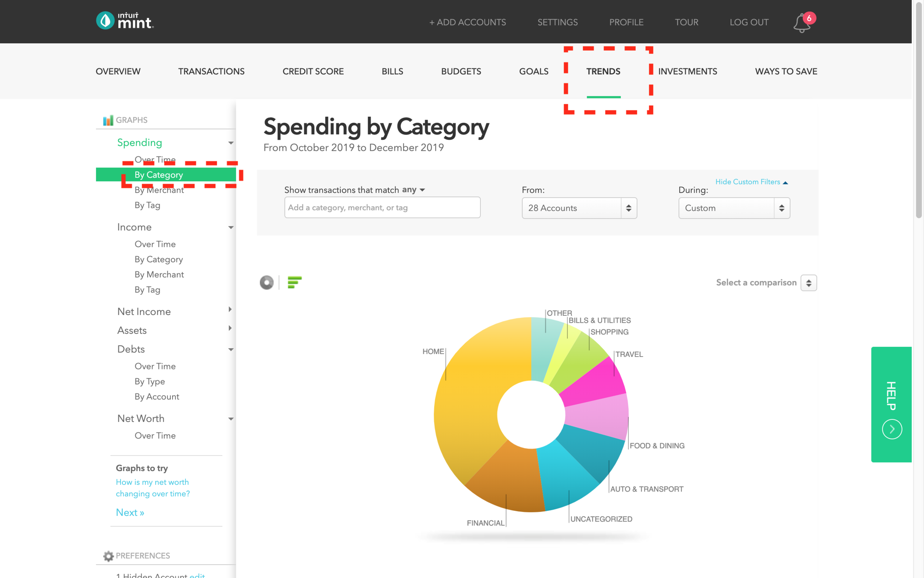Click the category, merchant, or tag field

382,207
